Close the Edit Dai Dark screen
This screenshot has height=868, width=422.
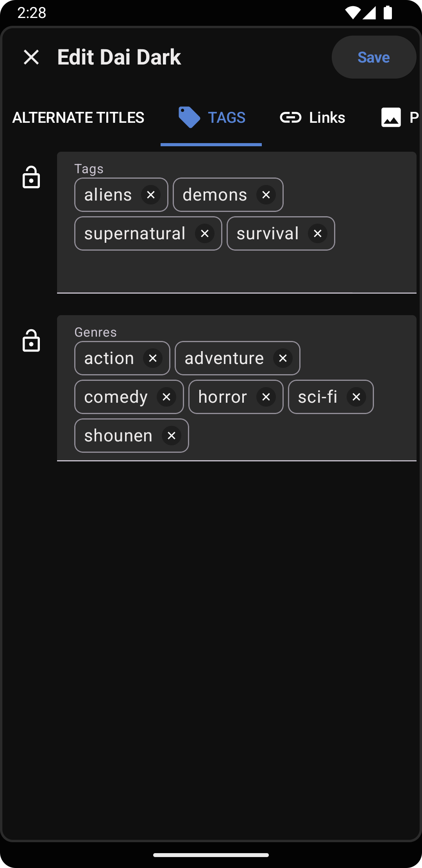[31, 57]
